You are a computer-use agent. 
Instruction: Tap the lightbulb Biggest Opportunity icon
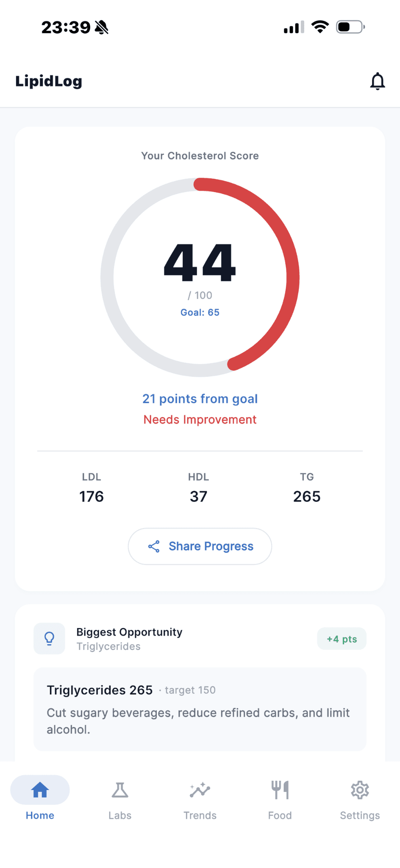tap(50, 638)
